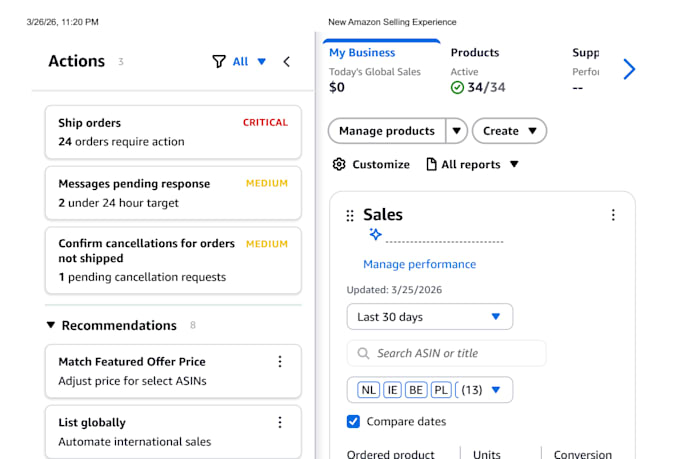This screenshot has width=680, height=459.
Task: Click the CRITICAL label on Ship orders
Action: [265, 122]
